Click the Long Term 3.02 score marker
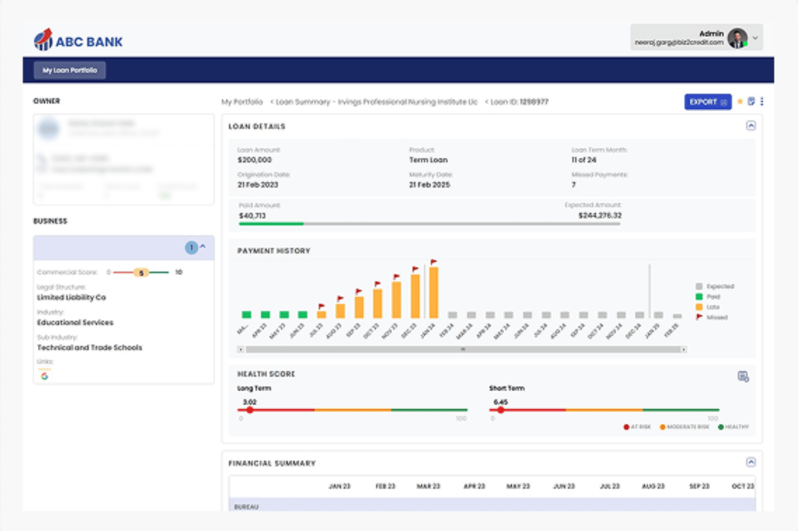Image resolution: width=798 pixels, height=532 pixels. 250,410
